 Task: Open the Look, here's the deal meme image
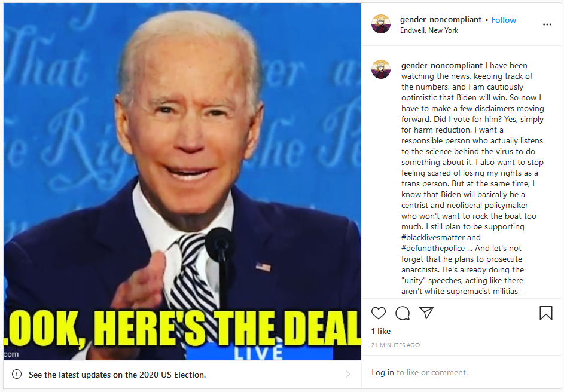[x=182, y=182]
